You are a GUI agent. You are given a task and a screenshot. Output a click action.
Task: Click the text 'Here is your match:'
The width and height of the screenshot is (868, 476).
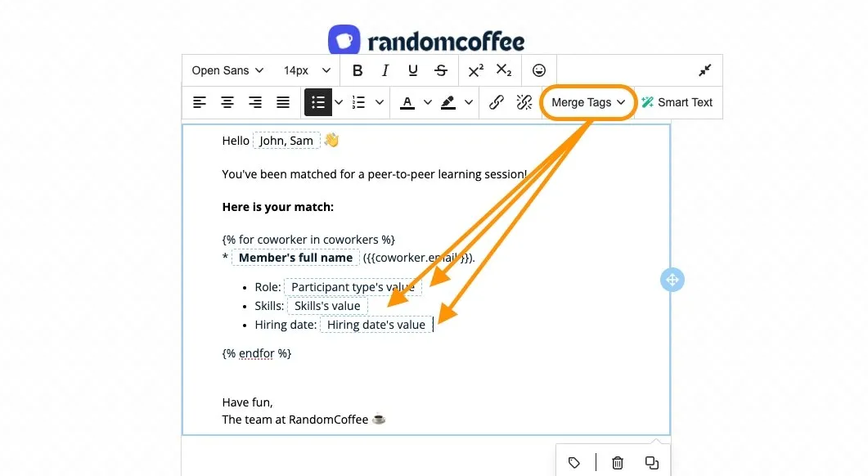(278, 207)
